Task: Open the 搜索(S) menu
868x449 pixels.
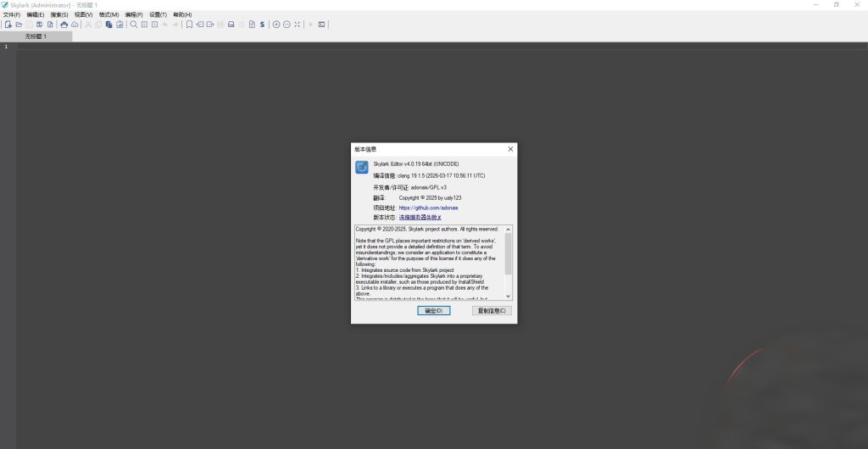Action: (59, 15)
